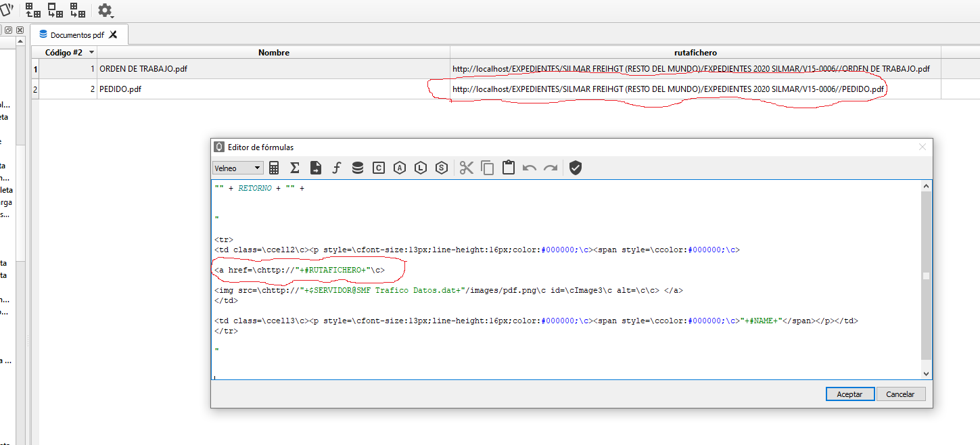Click the boxed C icon in formula toolbar
This screenshot has height=445, width=980.
(x=379, y=168)
